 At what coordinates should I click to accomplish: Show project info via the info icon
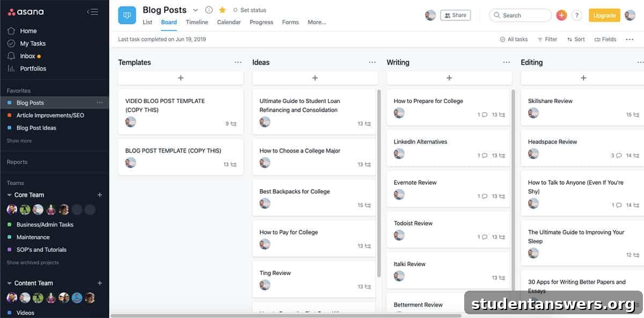click(209, 10)
